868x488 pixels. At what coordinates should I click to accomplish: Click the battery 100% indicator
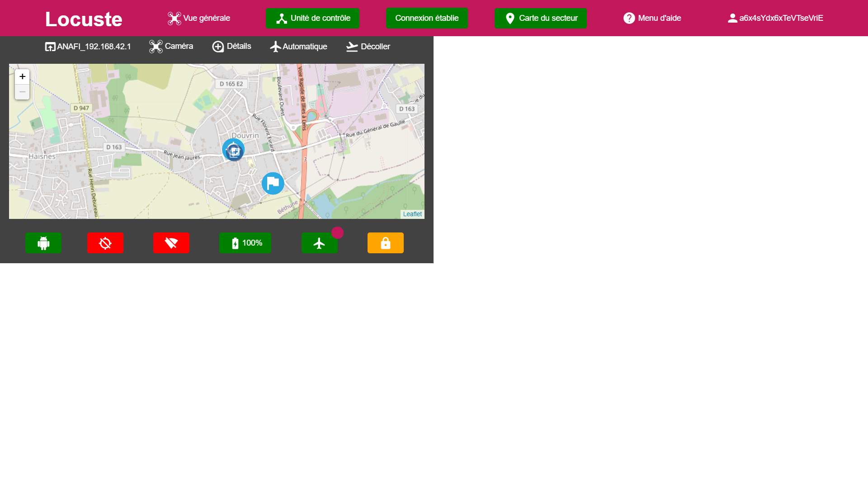(245, 243)
